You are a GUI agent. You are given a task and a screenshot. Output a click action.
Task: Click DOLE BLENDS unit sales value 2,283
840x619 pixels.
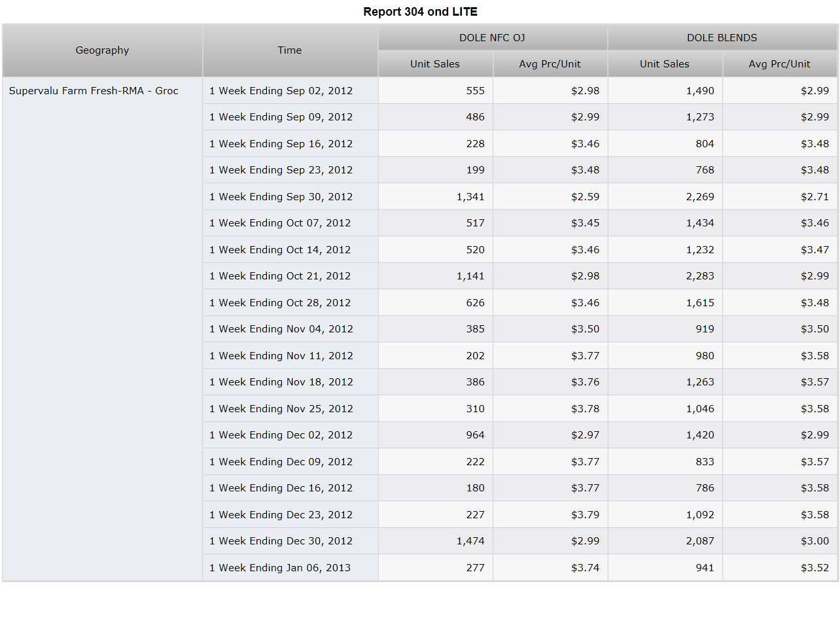click(x=700, y=276)
